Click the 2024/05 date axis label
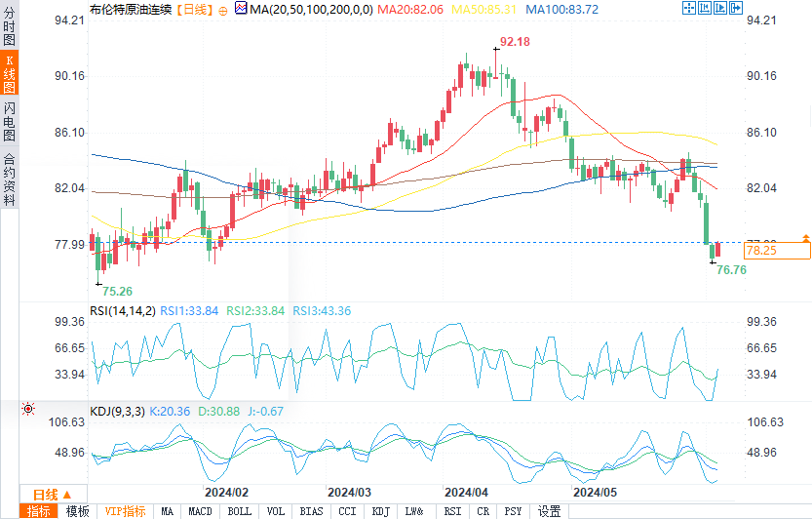 (595, 492)
